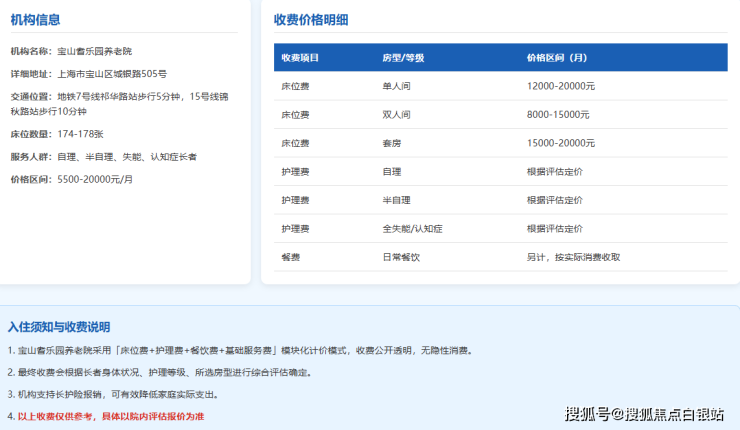Select the 8000-15000元 price cell
The image size is (740, 430).
point(558,115)
